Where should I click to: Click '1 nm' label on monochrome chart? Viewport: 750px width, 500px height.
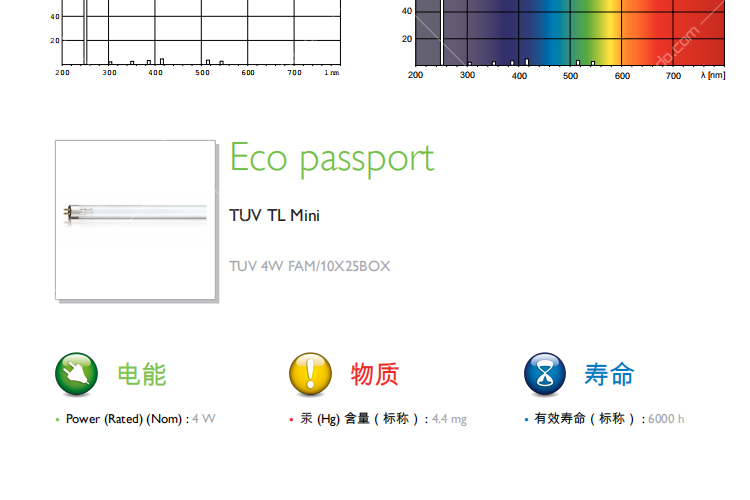(331, 73)
